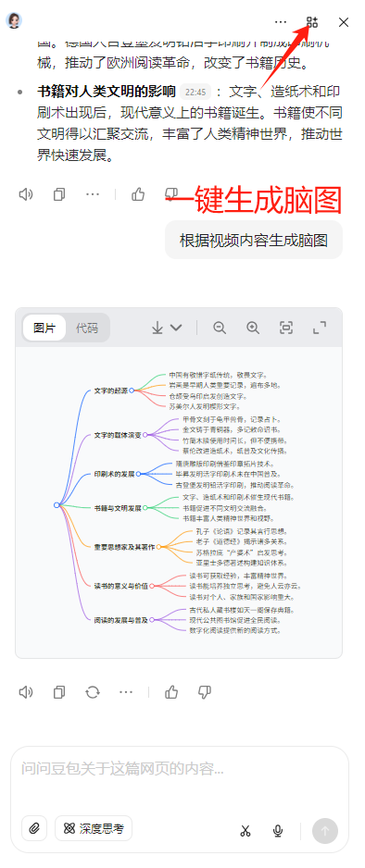Like the mind map reply
The width and height of the screenshot is (365, 868).
point(171,692)
